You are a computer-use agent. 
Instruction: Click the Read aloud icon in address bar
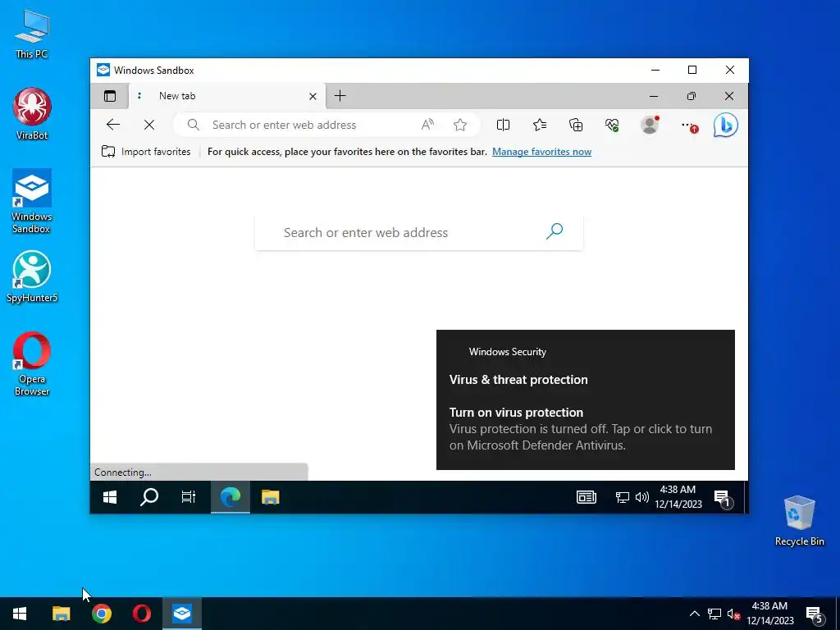(427, 125)
